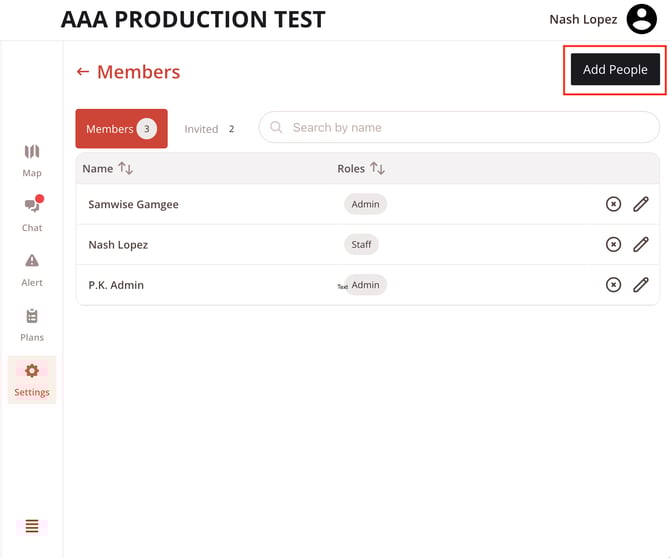670x558 pixels.
Task: Remove P.K. Admin from members
Action: click(613, 284)
